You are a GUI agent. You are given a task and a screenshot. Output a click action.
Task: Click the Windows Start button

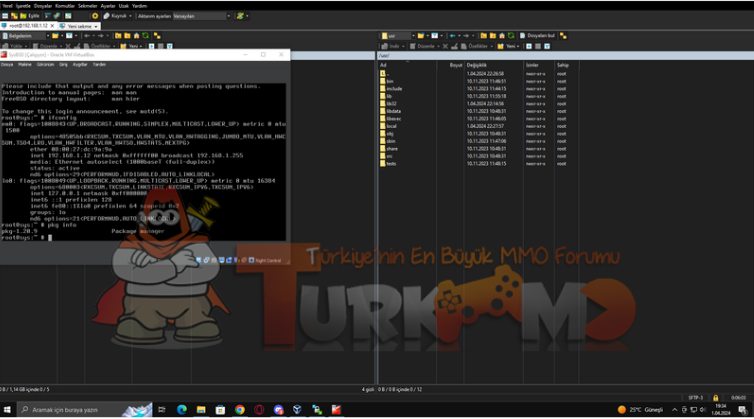point(7,410)
